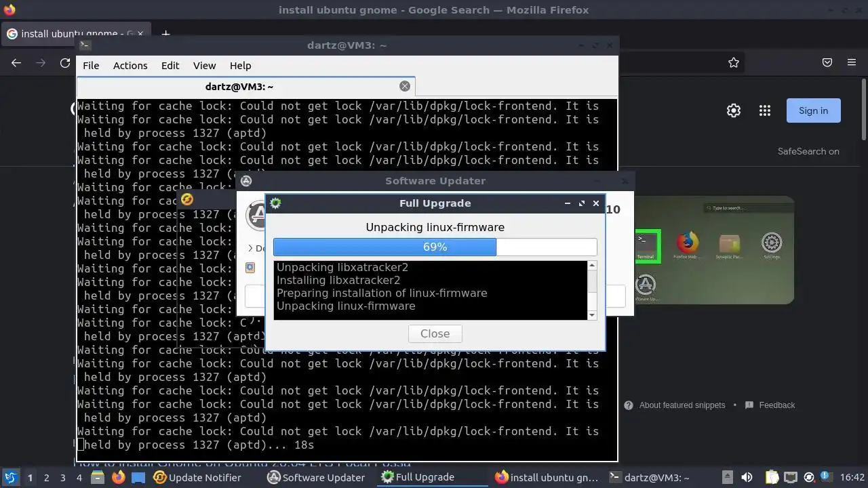The image size is (868, 488).
Task: Select 'Preparing installation of linux-firmware' log line
Action: (x=382, y=293)
